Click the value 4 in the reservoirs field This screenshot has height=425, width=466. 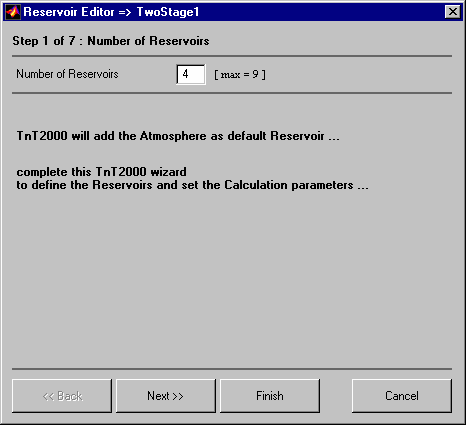tap(186, 74)
